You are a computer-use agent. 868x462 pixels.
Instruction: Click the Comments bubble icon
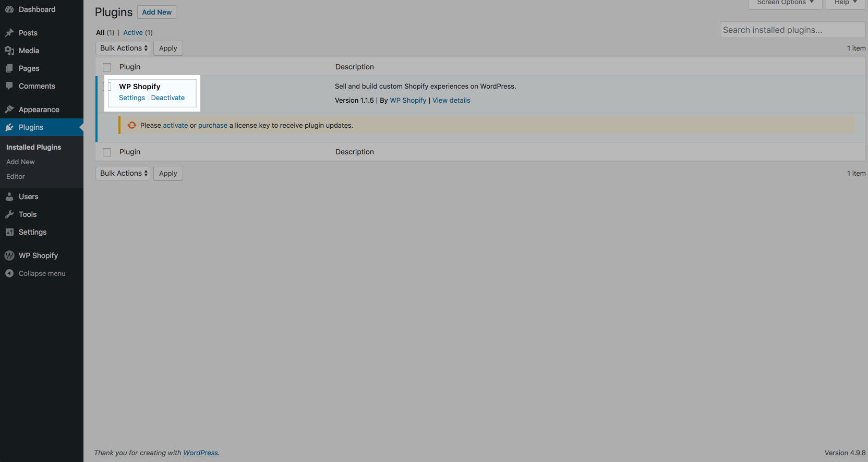pos(9,86)
